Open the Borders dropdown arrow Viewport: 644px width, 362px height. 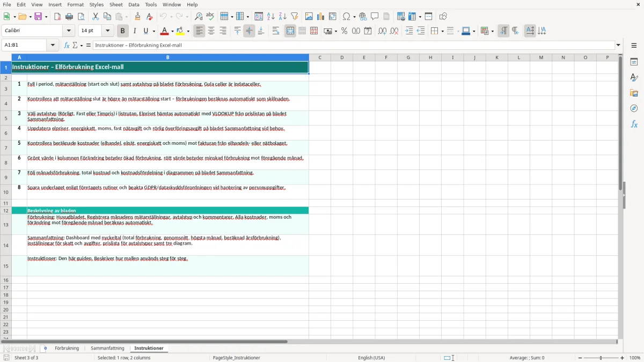442,31
